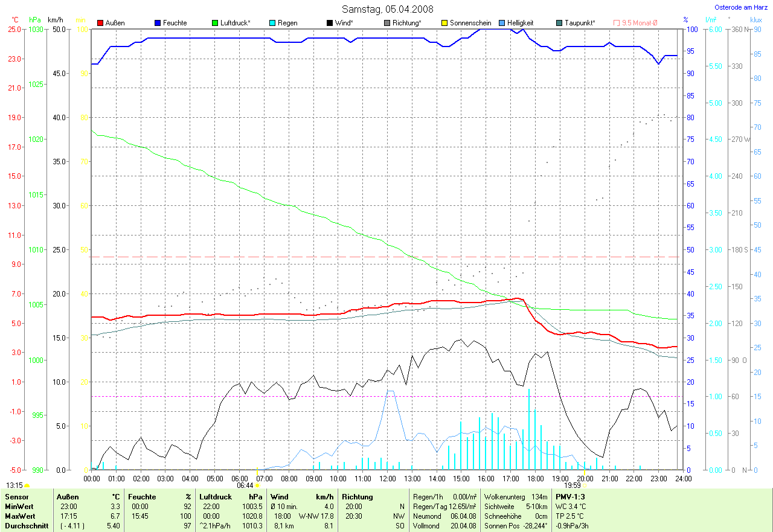Click the gray Richtung legend square
This screenshot has height=532, width=773.
tap(387, 23)
